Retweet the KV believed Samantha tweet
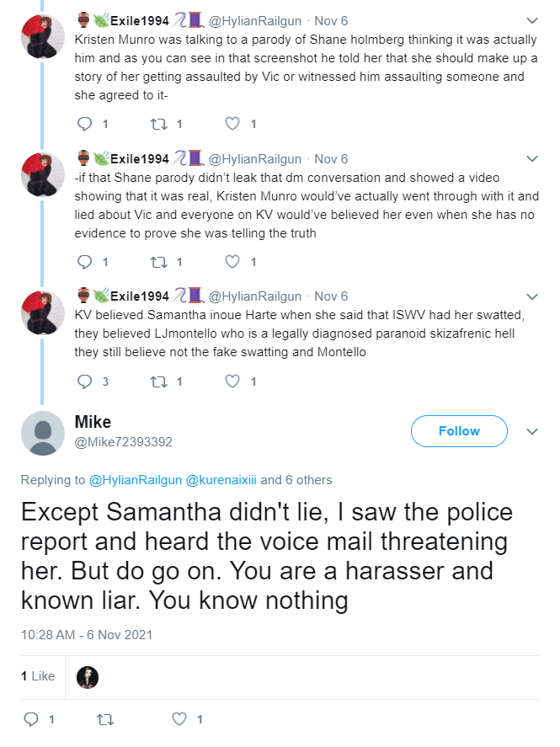 [x=158, y=382]
